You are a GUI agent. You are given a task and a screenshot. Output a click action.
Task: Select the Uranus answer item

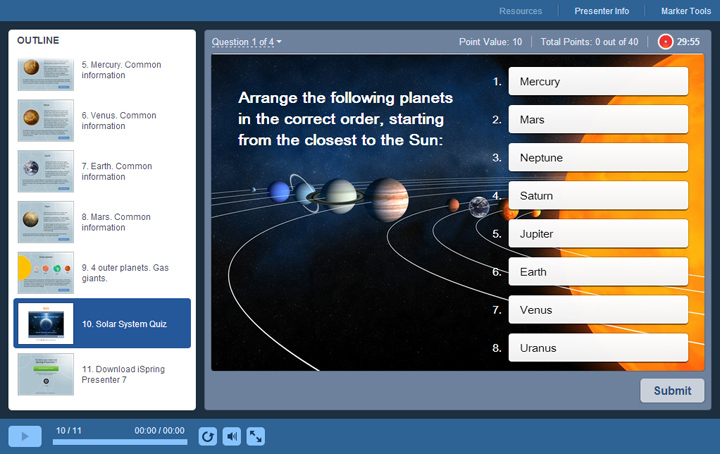pos(598,348)
